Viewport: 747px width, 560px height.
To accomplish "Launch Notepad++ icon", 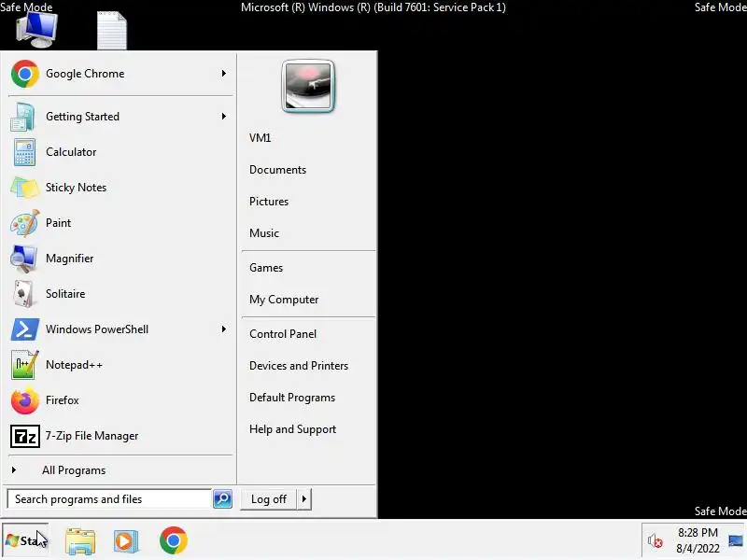I will [x=24, y=365].
